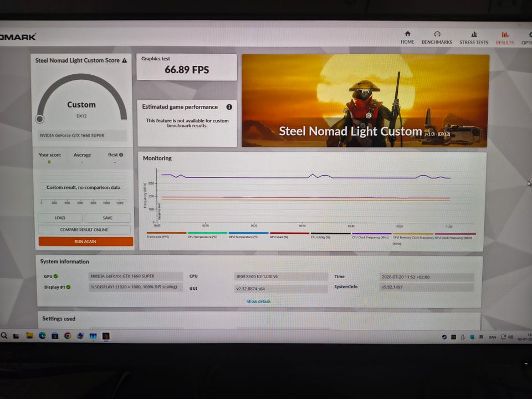The width and height of the screenshot is (532, 399).
Task: Click the score gauge knob indicator
Action: coord(40,119)
